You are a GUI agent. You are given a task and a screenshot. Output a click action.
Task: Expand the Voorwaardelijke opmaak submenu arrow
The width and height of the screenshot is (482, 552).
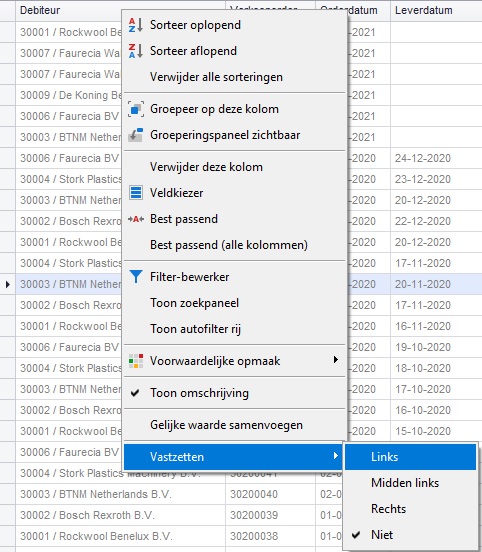click(336, 360)
